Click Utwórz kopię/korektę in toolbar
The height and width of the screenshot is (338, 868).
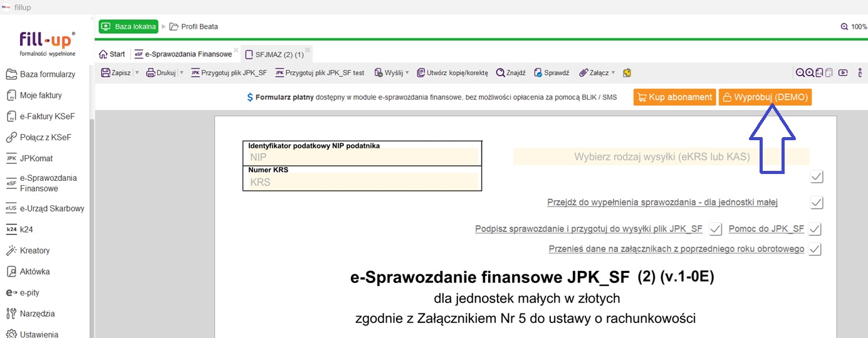click(452, 73)
